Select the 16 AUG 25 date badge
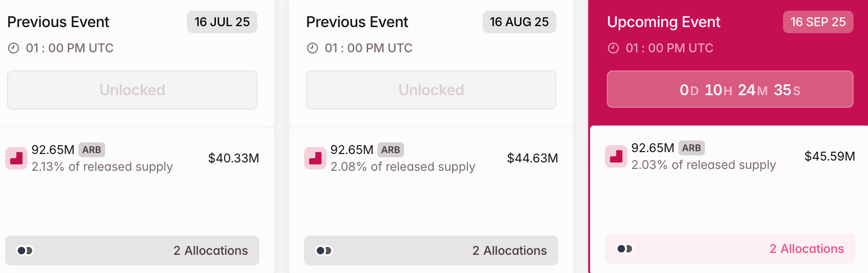This screenshot has width=868, height=273. click(519, 22)
